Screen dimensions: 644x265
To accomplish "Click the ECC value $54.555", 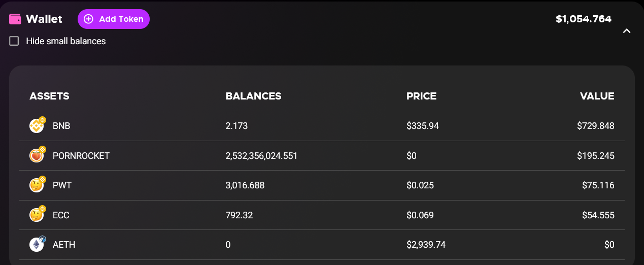I will pyautogui.click(x=598, y=215).
